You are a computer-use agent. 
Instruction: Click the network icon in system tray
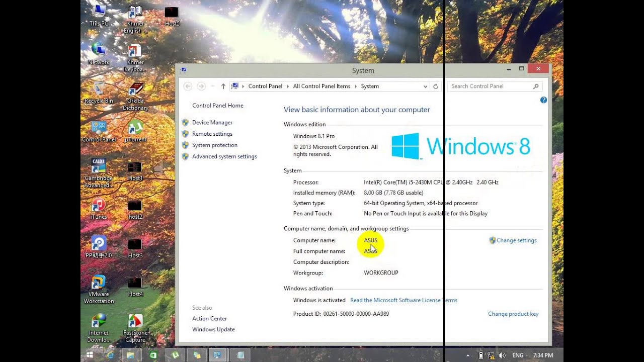491,355
